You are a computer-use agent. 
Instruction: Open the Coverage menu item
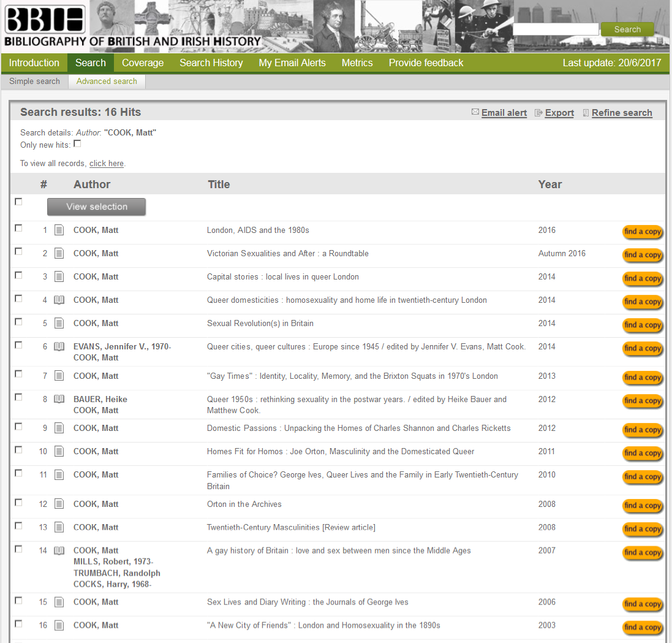click(x=143, y=63)
